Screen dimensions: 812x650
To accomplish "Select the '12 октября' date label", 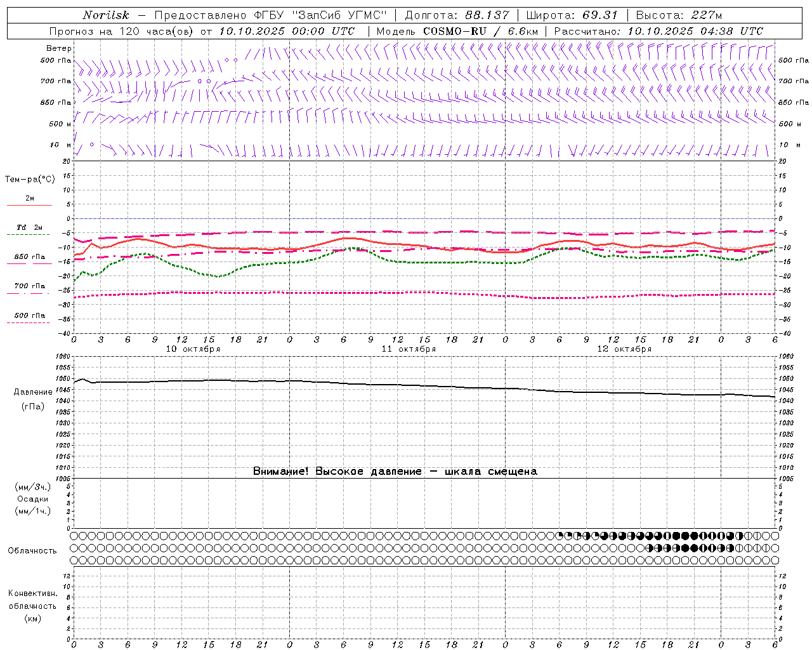I will point(624,349).
